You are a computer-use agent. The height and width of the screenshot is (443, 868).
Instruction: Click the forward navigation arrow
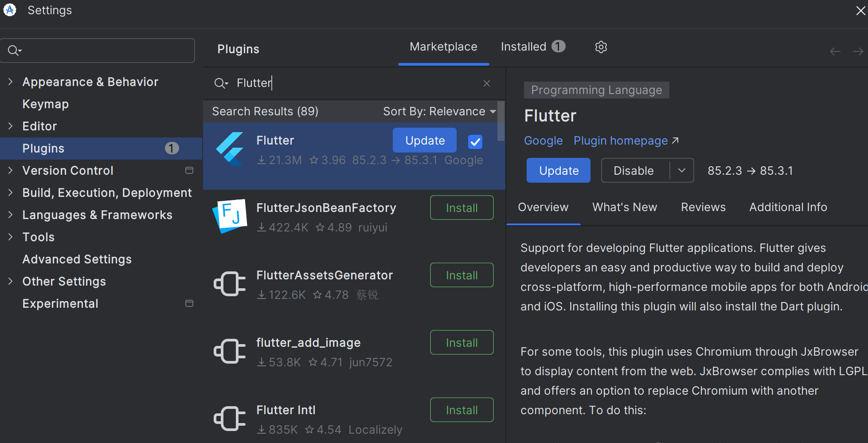(x=858, y=52)
